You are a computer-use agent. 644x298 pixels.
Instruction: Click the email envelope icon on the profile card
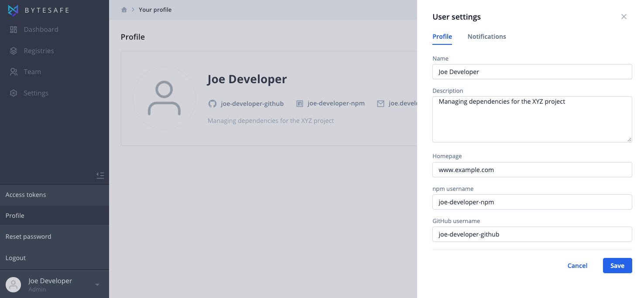381,104
